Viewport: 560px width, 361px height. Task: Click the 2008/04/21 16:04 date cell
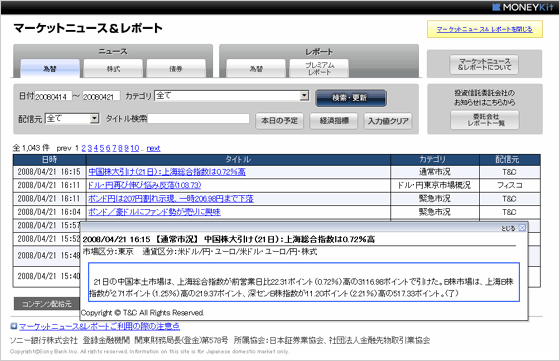50,212
